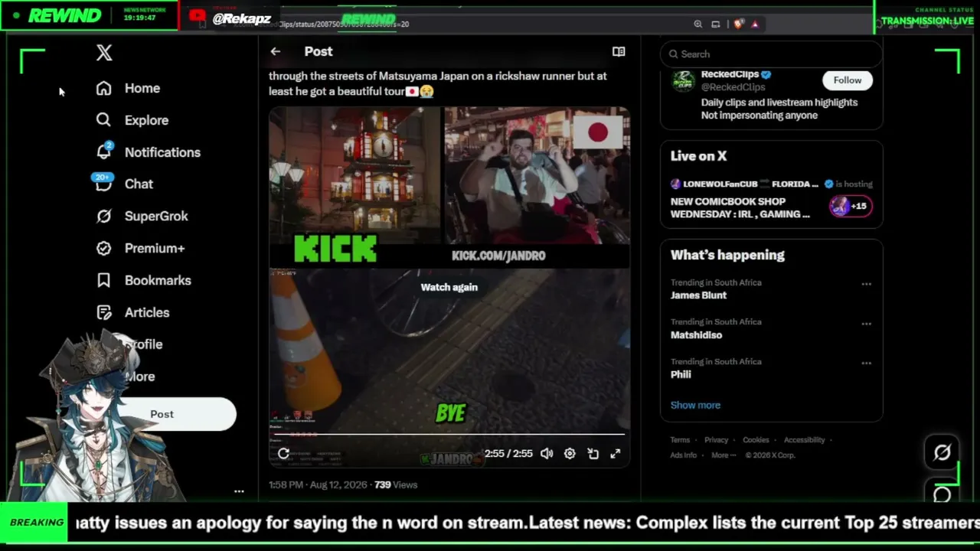Launch the SuperGrok icon in the sidebar

click(x=104, y=216)
